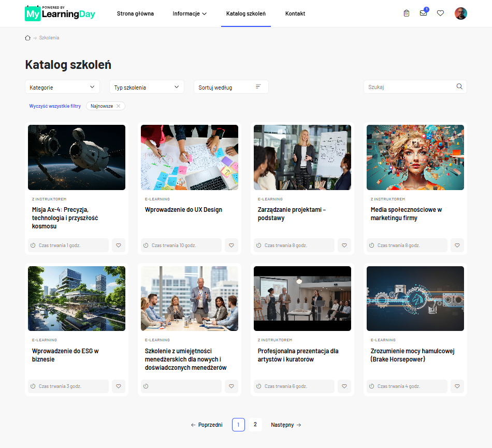The image size is (492, 448).
Task: Open the clipboard tasks icon in header
Action: 407,13
